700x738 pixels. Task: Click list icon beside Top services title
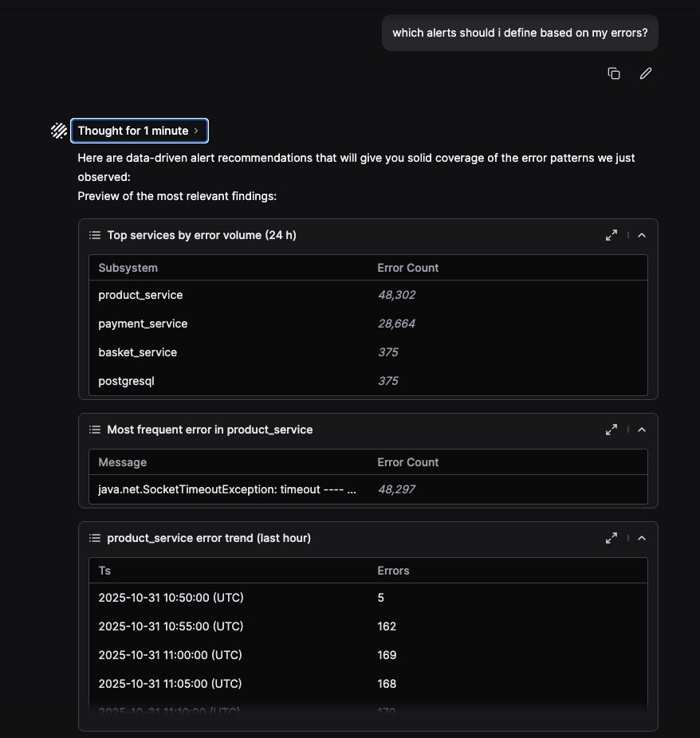click(95, 235)
